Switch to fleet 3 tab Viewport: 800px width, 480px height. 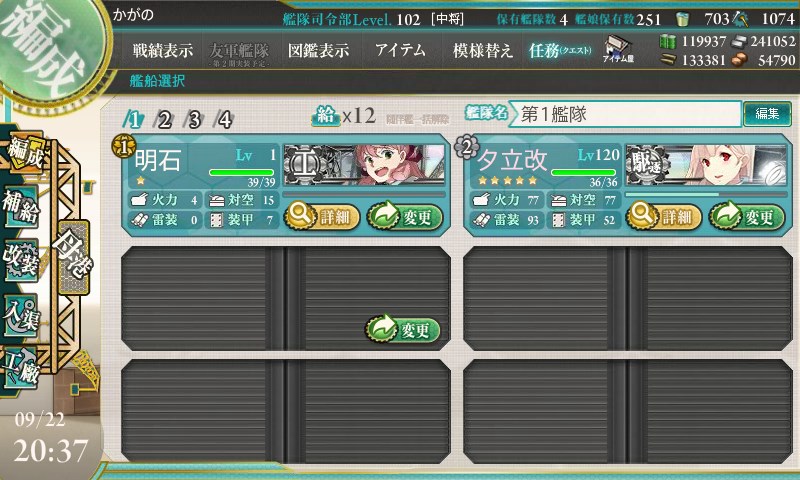(x=194, y=120)
